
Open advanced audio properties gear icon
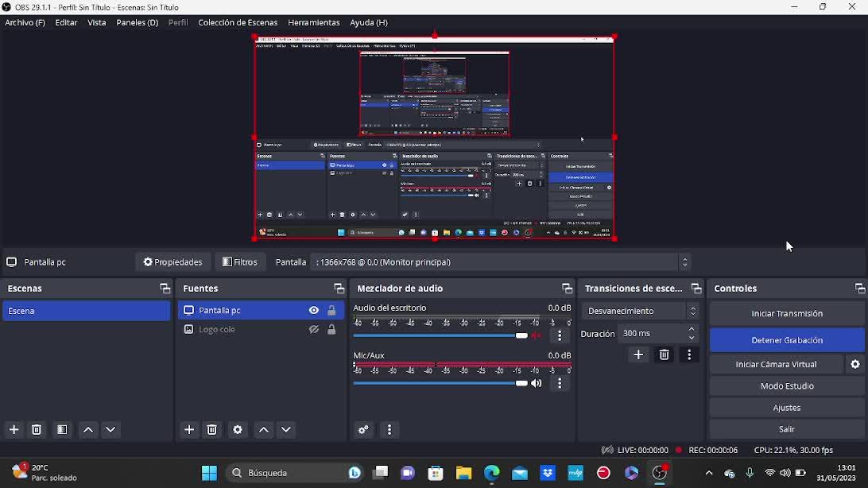pos(364,430)
